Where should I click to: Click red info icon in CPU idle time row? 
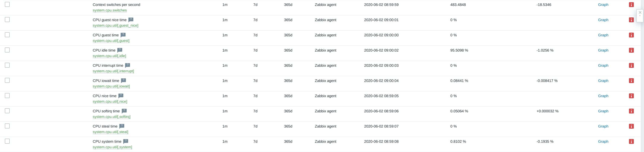[631, 50]
